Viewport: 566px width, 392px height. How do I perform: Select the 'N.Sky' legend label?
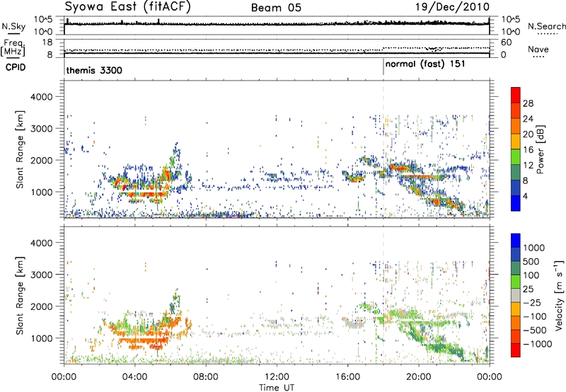coord(13,26)
